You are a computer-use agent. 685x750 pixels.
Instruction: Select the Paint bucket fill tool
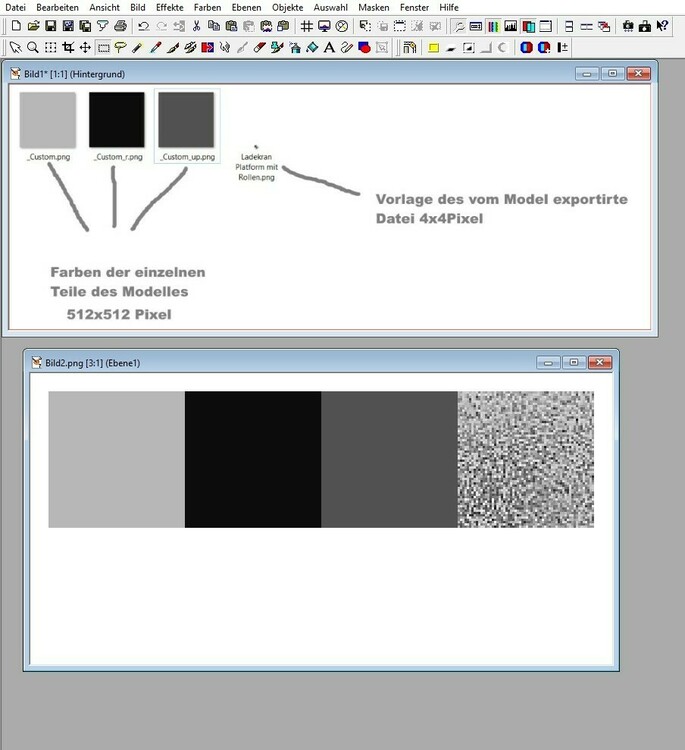coord(312,47)
